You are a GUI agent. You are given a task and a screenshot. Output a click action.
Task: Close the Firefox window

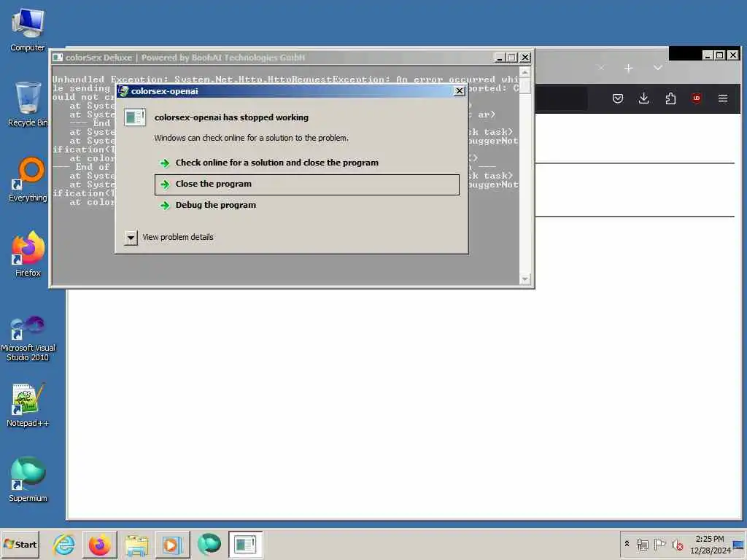click(732, 55)
